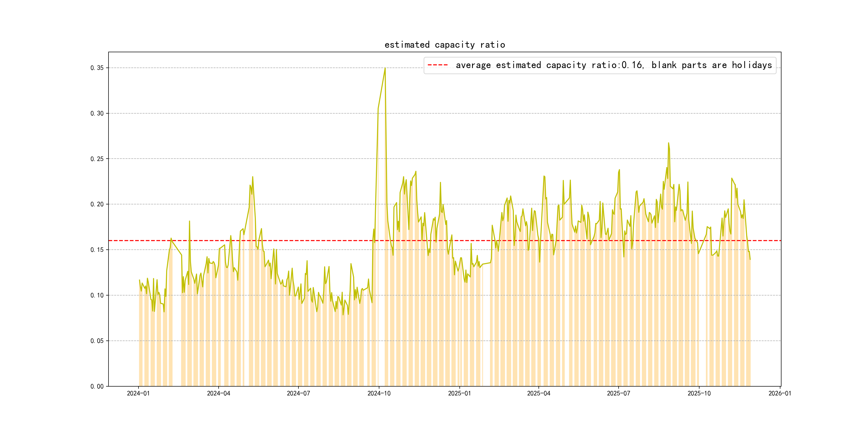Click the 0.35 y-axis tick label
Screen dimensions: 868x434
point(97,68)
